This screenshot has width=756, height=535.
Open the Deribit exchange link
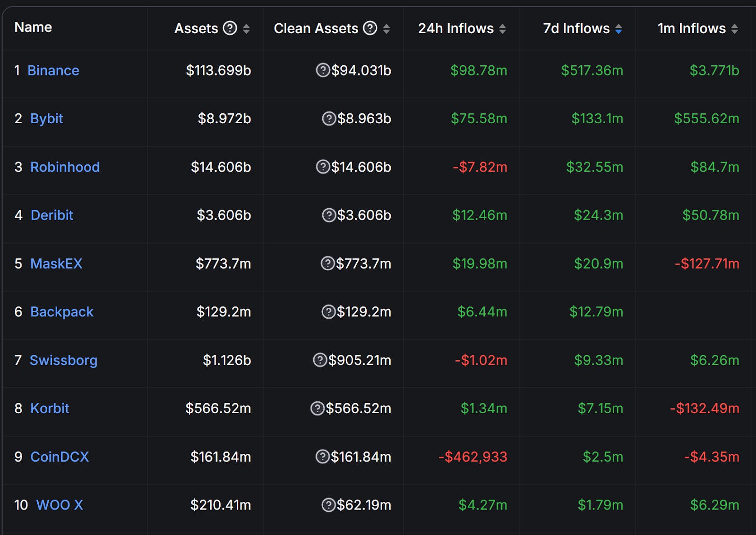(52, 215)
